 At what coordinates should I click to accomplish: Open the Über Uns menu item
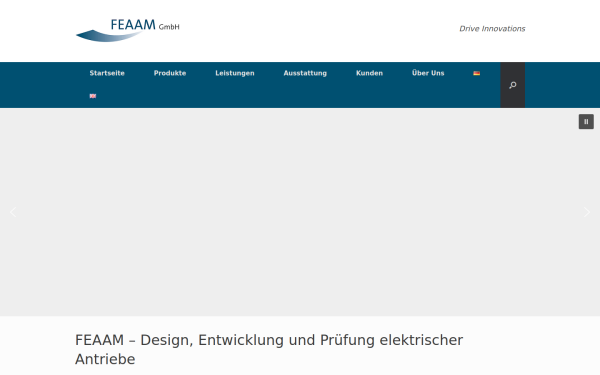428,73
